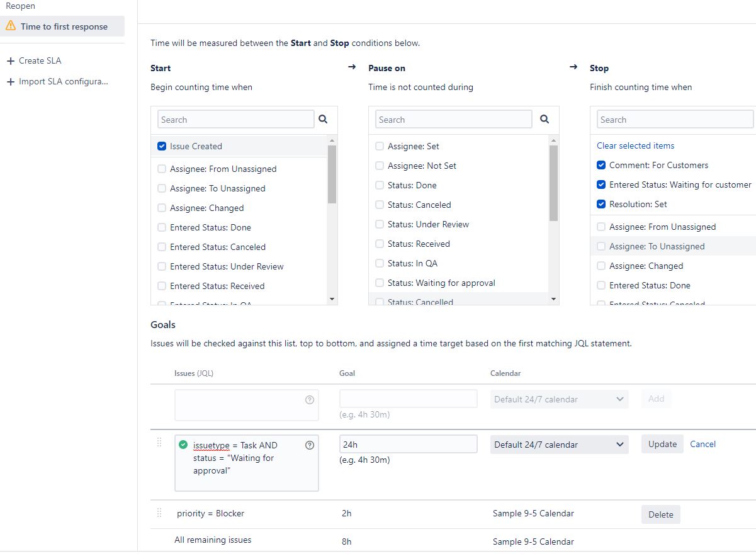Click the plus icon for Create SLA
756x556 pixels.
coord(10,61)
